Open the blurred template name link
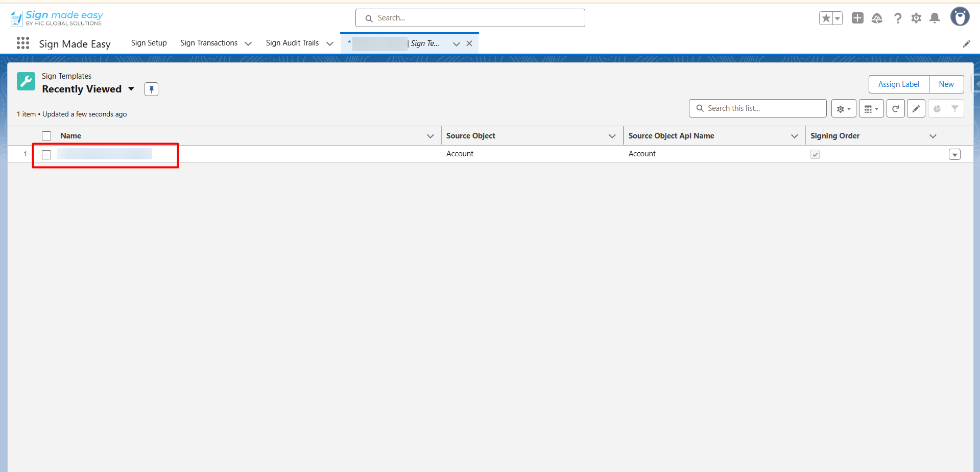This screenshot has height=472, width=980. tap(105, 154)
